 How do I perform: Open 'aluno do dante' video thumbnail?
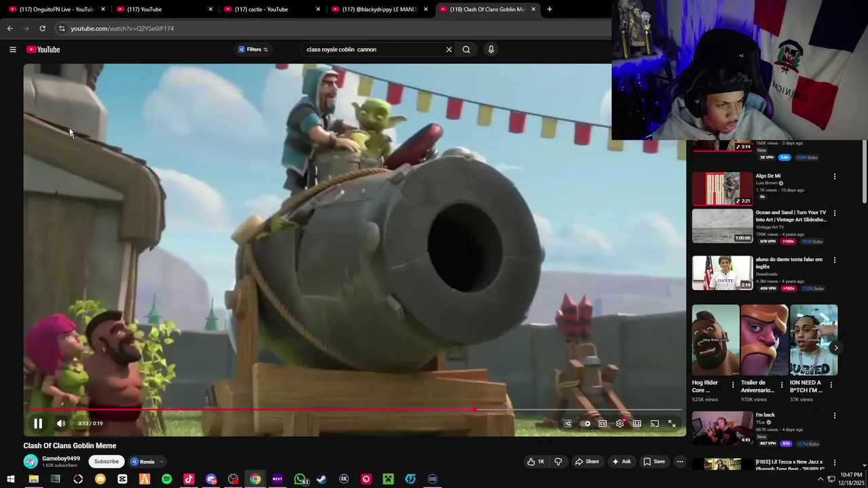click(x=722, y=272)
